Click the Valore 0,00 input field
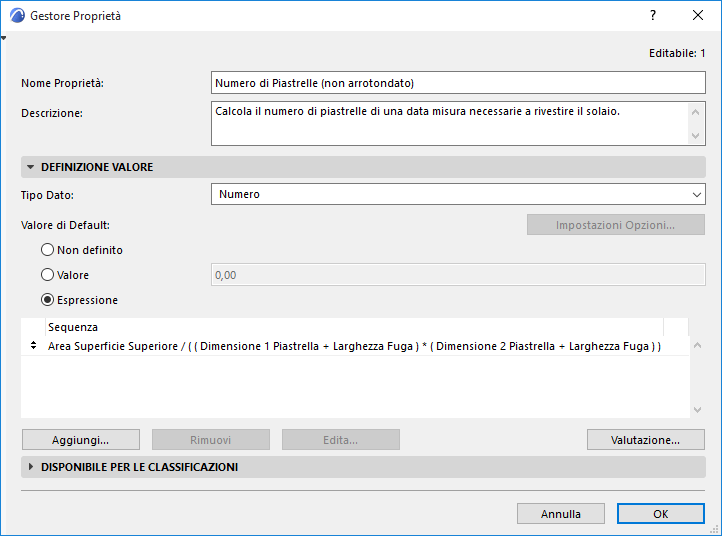The height and width of the screenshot is (536, 722). pyautogui.click(x=458, y=275)
